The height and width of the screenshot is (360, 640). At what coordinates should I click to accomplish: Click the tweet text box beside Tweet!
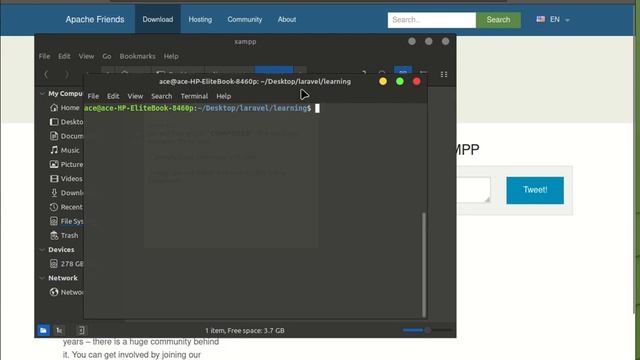point(474,190)
